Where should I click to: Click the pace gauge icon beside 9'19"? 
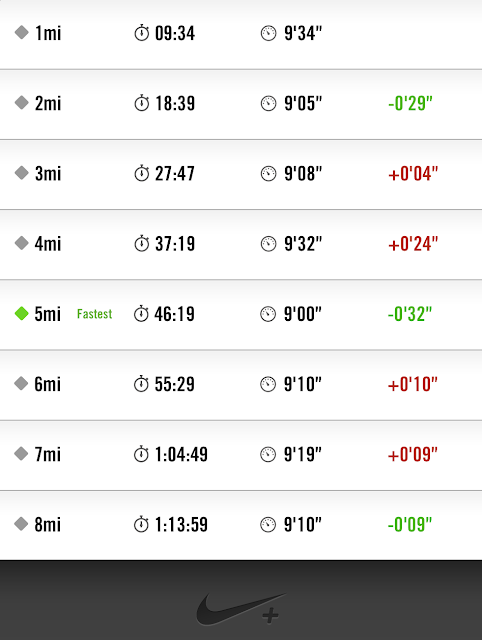pos(268,454)
